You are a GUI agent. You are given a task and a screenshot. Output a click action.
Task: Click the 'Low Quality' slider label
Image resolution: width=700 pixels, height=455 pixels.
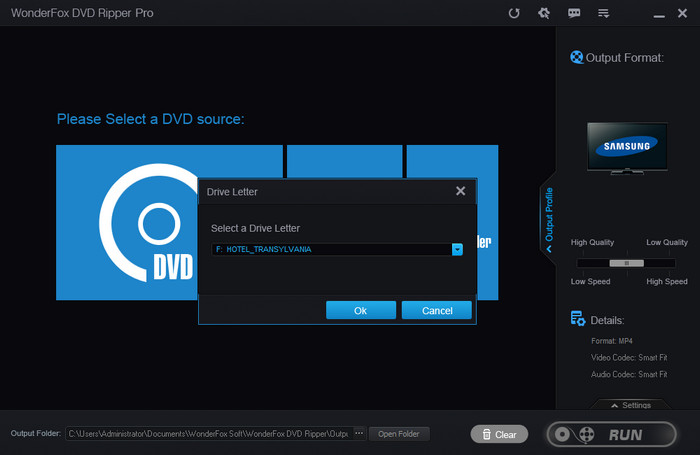click(667, 242)
